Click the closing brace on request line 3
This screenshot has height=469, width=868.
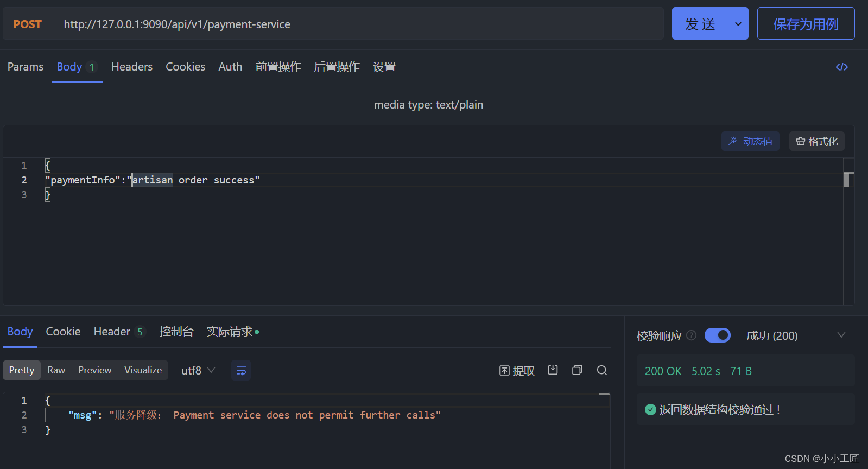point(48,195)
